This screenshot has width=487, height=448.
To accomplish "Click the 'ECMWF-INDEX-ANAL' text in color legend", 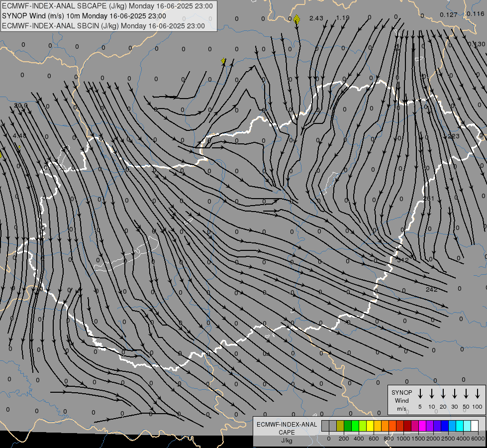I will [x=287, y=425].
